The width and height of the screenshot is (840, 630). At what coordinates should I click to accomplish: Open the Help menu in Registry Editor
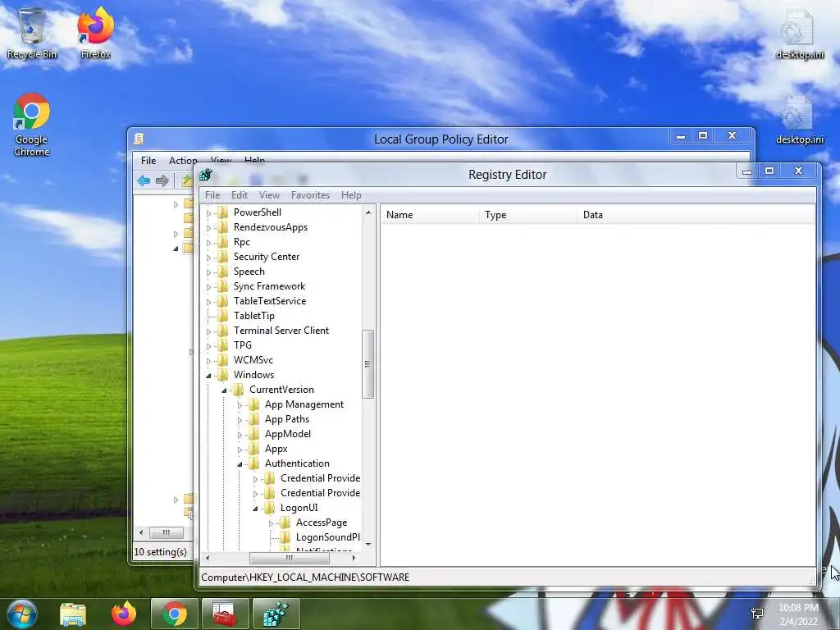[x=351, y=195]
